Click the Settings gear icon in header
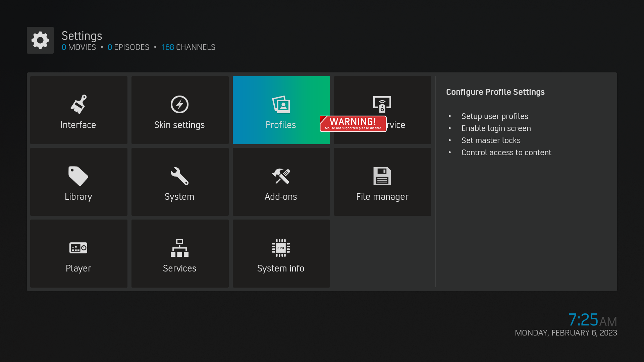Viewport: 644px width, 362px height. coord(40,40)
